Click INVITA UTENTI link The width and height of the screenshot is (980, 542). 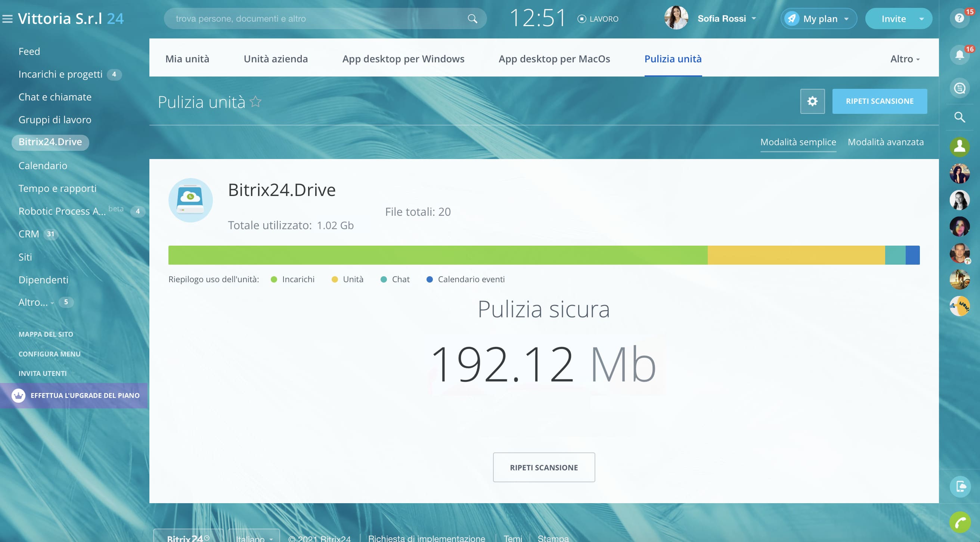tap(43, 374)
